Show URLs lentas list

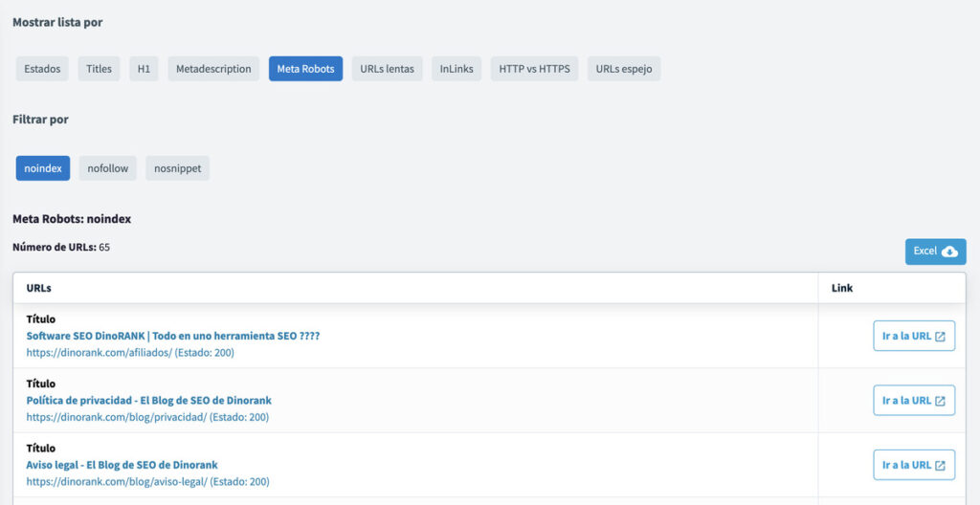pyautogui.click(x=387, y=69)
